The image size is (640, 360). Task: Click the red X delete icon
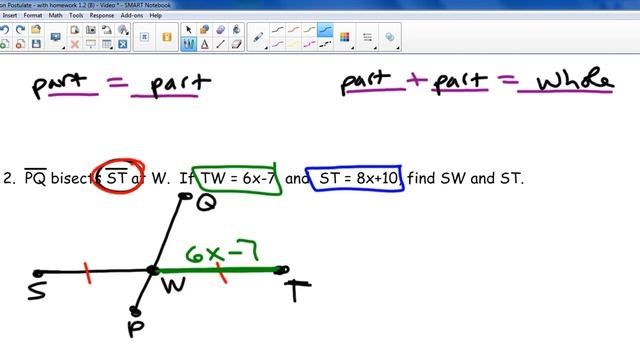[75, 44]
